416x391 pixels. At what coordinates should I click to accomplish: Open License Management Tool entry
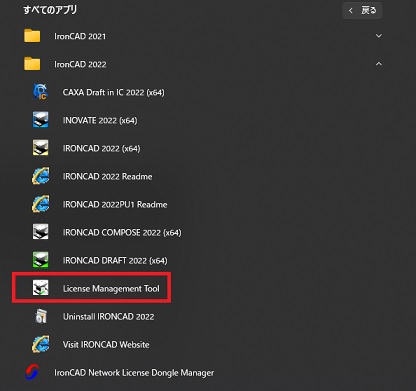tap(111, 288)
